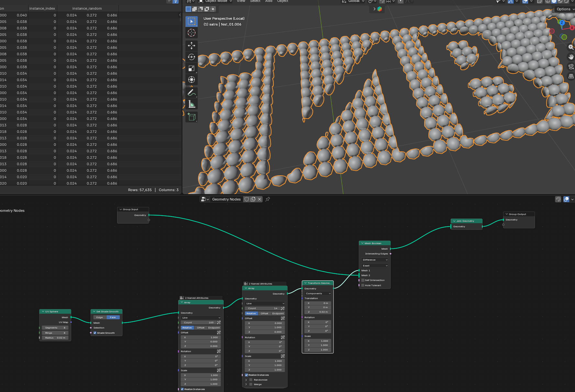575x392 pixels.
Task: Expand the Randomize panel in Array node
Action: 246,380
